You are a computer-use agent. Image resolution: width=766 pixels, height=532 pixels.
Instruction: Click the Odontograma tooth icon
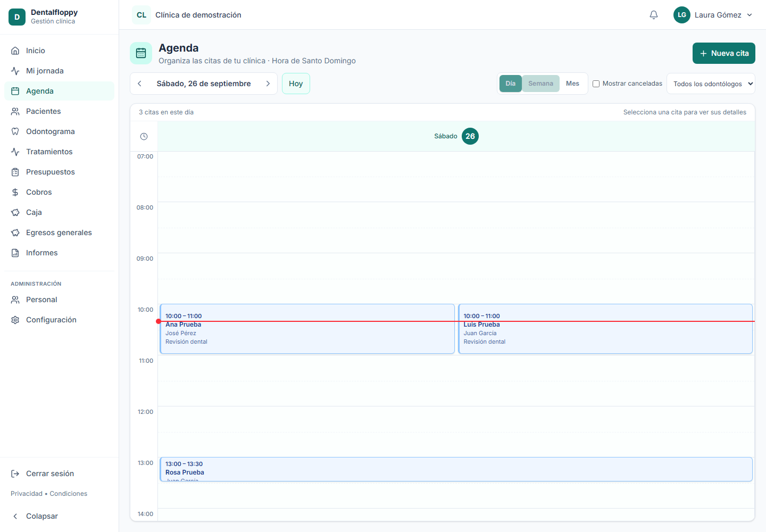pos(15,131)
